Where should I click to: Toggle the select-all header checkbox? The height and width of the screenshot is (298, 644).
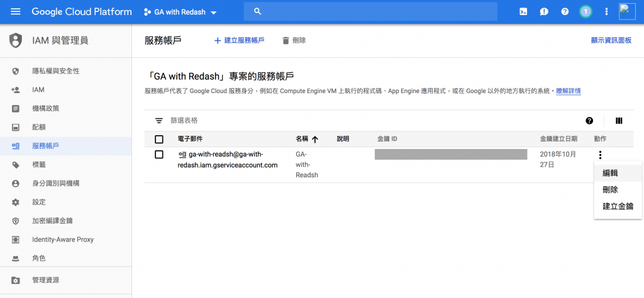pyautogui.click(x=159, y=139)
